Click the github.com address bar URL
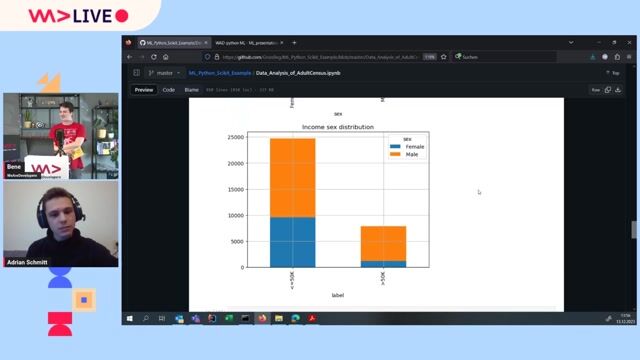Viewport: 640px width, 360px height. point(320,57)
